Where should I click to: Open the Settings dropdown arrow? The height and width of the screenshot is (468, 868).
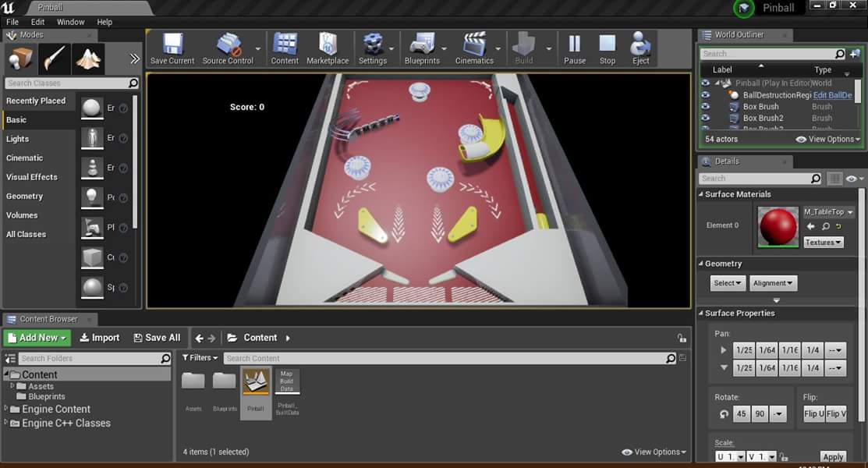coord(391,48)
